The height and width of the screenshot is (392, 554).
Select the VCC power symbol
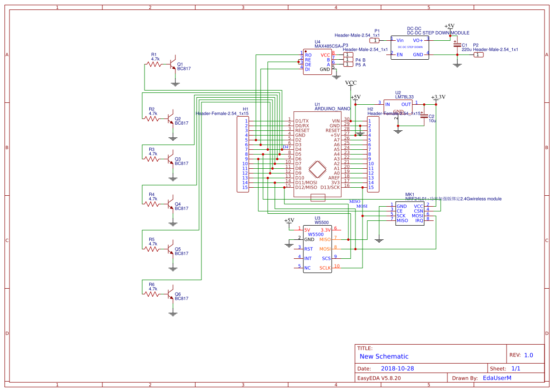tap(351, 83)
